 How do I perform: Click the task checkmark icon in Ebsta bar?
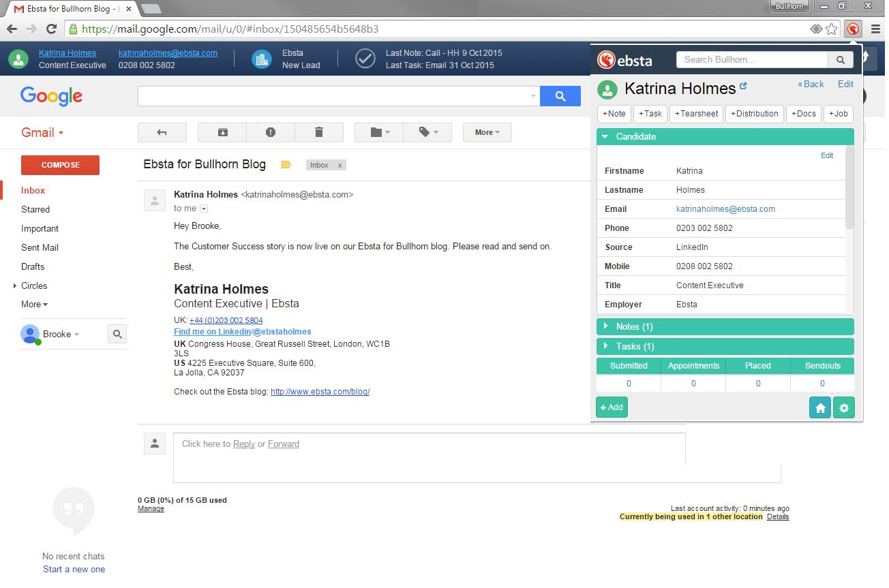click(365, 59)
